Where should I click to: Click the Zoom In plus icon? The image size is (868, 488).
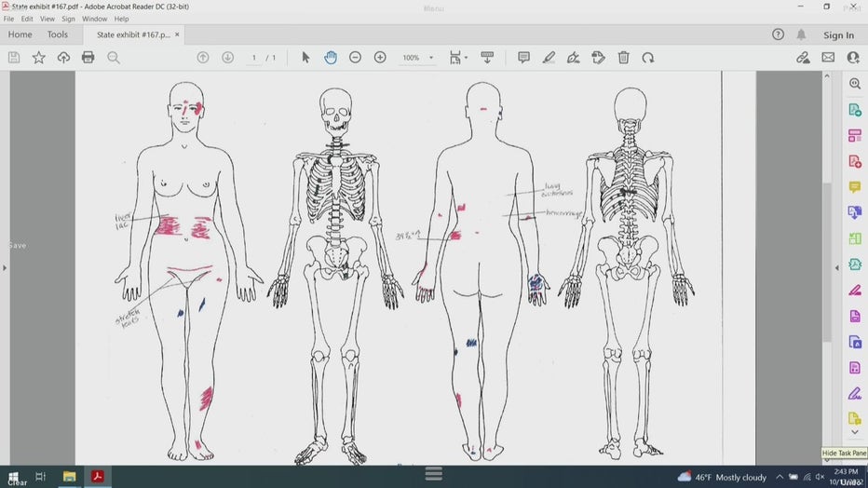pyautogui.click(x=380, y=58)
